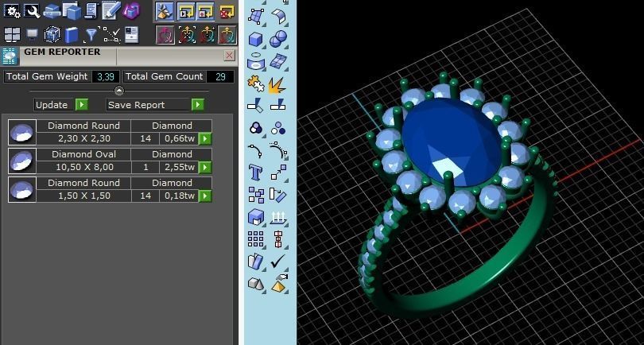Click the 10,50 X 8,00 size text
This screenshot has width=644, height=345.
pyautogui.click(x=84, y=167)
